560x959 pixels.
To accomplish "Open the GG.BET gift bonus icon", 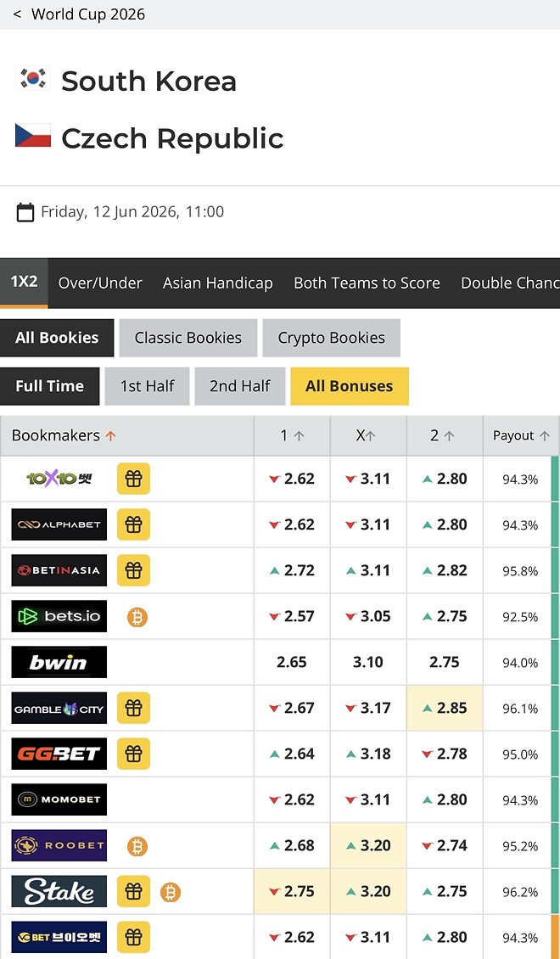I will (x=133, y=754).
